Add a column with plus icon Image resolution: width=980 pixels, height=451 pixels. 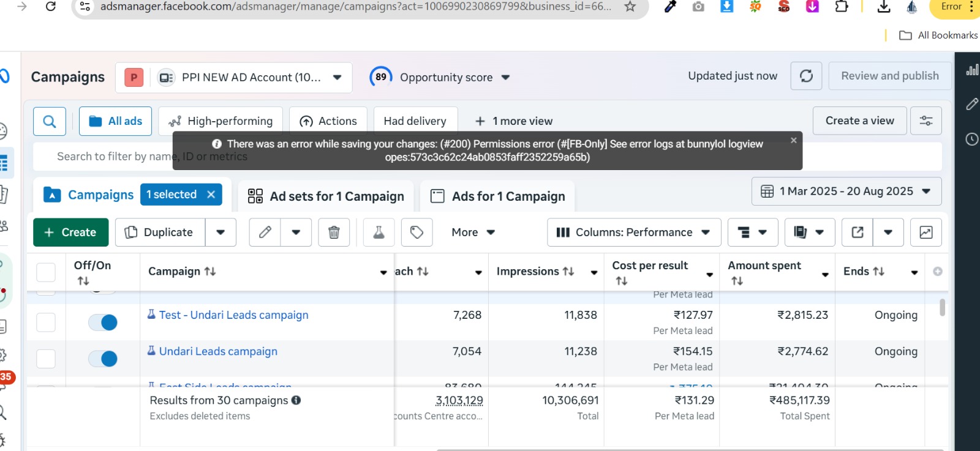[938, 272]
